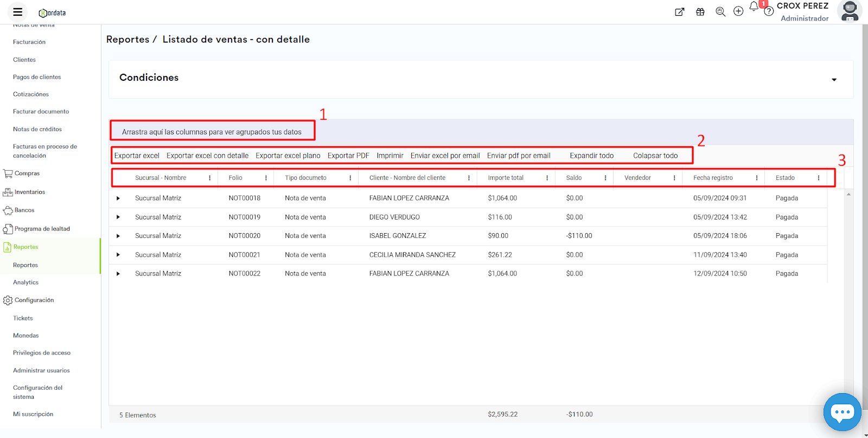Open the search magnifier icon in the header

tap(720, 12)
